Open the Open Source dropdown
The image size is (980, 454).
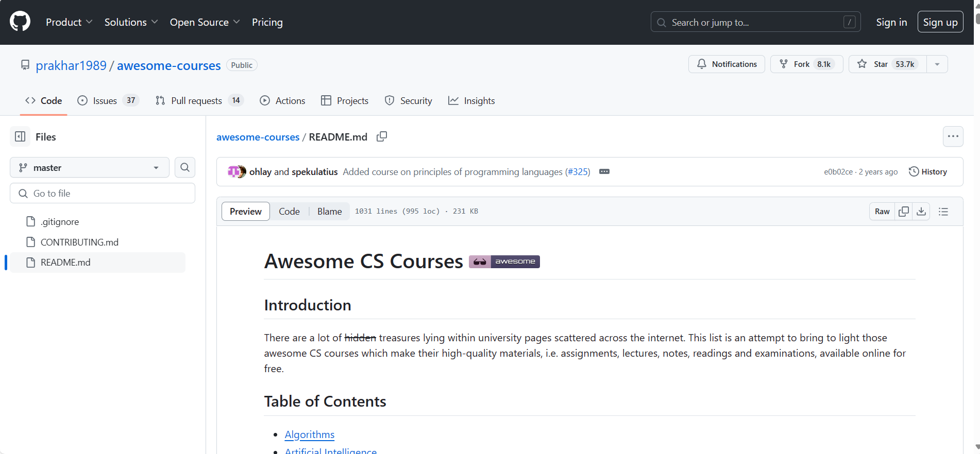click(x=205, y=22)
